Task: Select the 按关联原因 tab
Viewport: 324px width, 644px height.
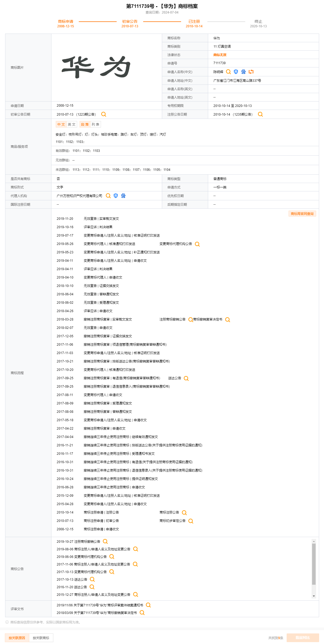Action: tap(17, 638)
